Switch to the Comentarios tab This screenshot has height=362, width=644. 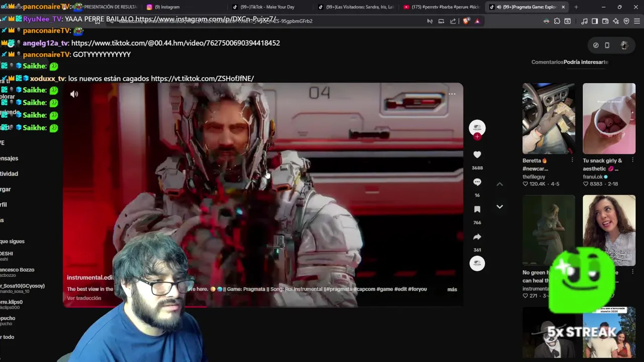point(547,62)
